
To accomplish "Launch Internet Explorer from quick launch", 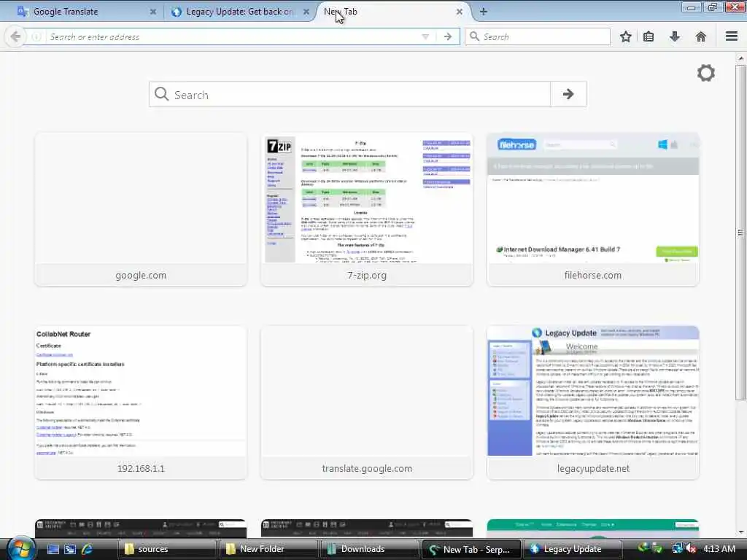I will click(x=88, y=549).
